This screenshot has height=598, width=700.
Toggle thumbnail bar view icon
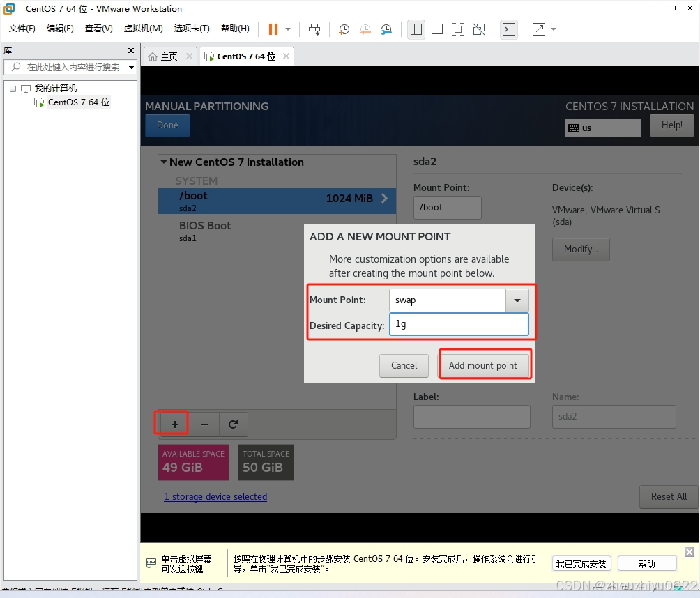tap(437, 29)
